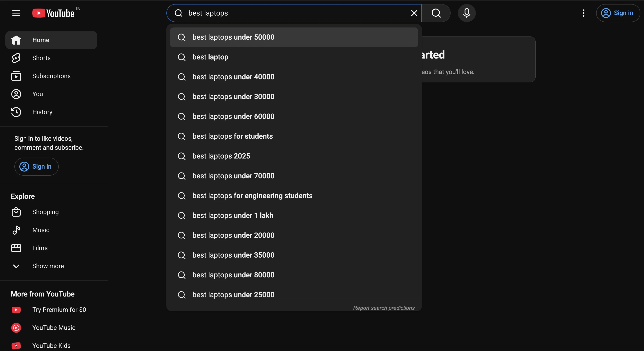
Task: Click the magnifier search submit button
Action: pyautogui.click(x=436, y=13)
